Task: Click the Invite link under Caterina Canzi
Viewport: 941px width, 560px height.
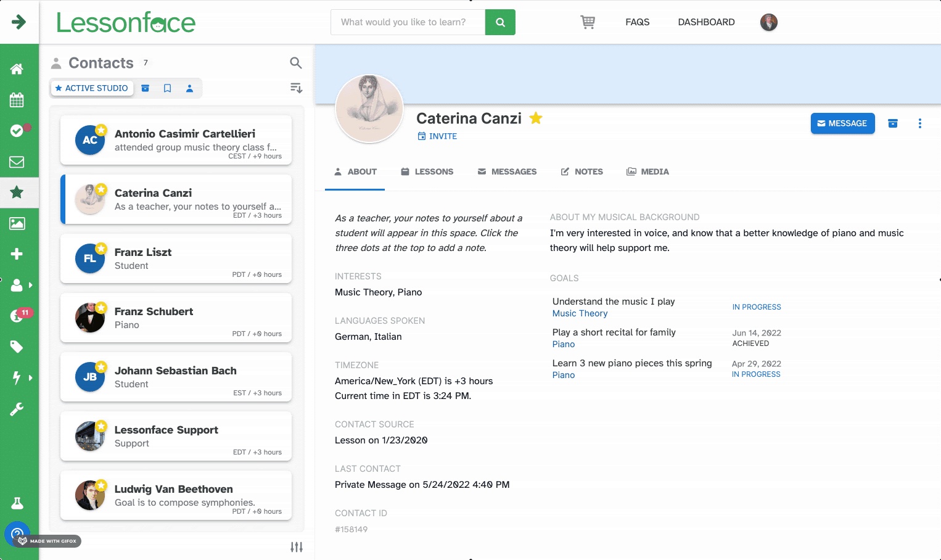Action: [x=437, y=136]
